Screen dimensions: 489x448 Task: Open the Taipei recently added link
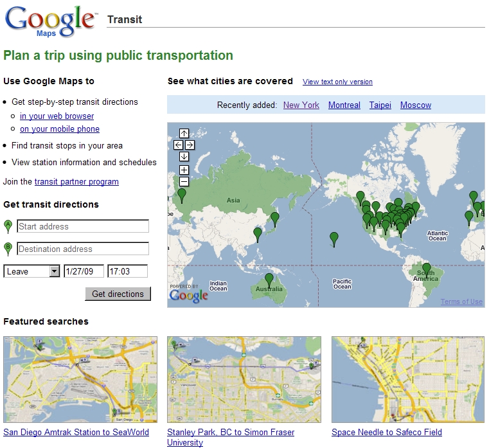[x=380, y=105]
